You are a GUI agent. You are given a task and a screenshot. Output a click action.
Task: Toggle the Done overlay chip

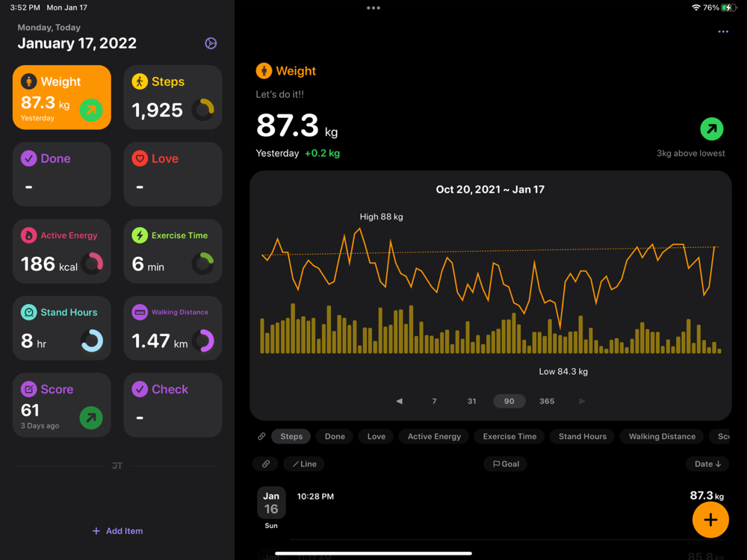335,436
